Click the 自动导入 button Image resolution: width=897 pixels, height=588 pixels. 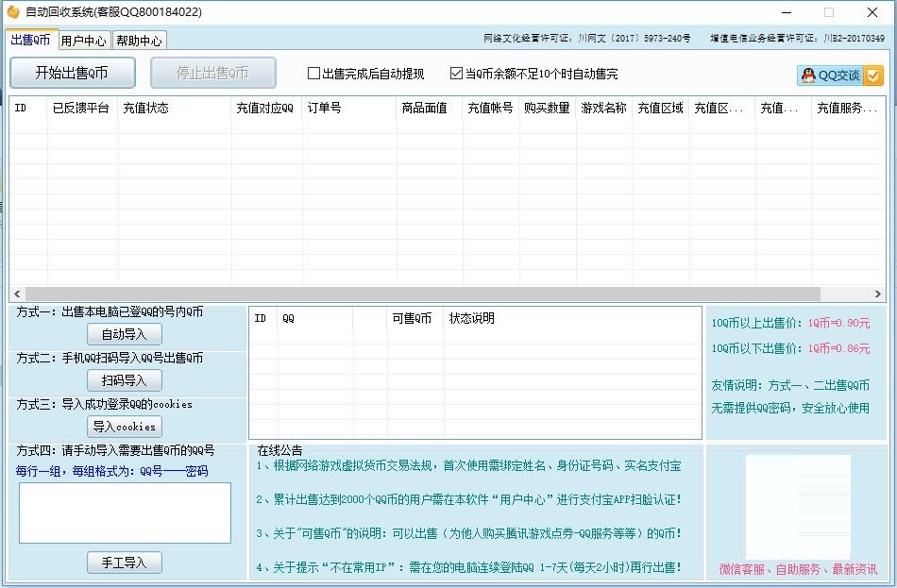[124, 334]
